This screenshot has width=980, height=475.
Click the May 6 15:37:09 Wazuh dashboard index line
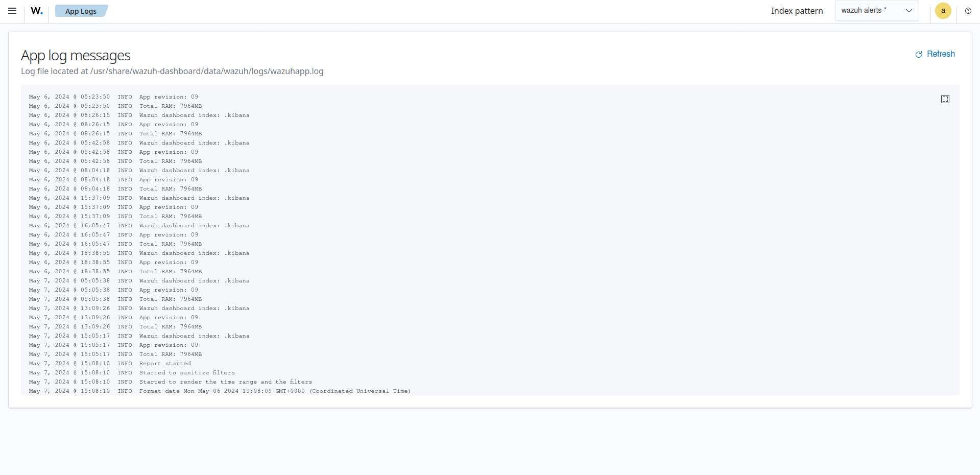pos(139,198)
